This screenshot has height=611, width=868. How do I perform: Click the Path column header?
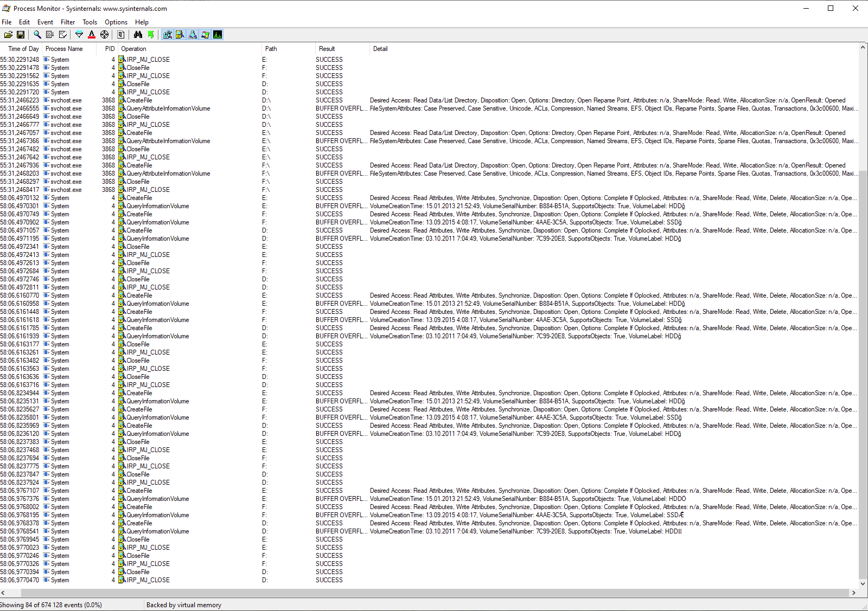pos(270,48)
